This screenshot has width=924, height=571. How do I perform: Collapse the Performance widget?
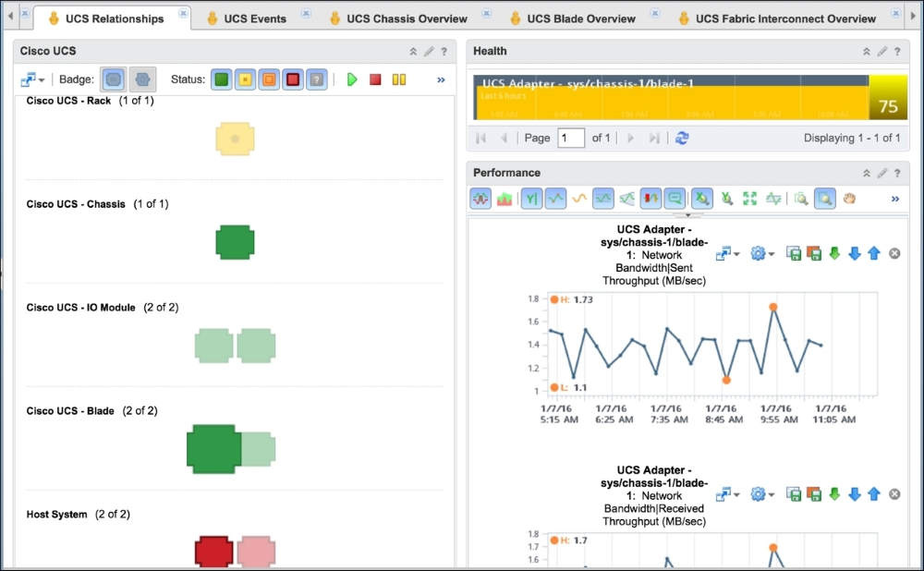pos(867,173)
